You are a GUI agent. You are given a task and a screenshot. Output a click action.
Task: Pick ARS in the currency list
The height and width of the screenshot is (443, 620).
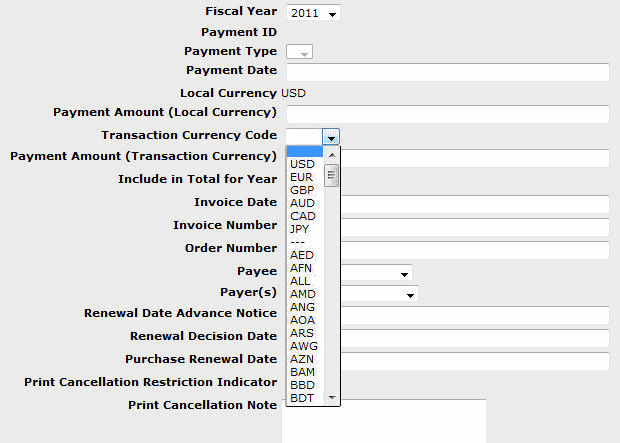click(301, 333)
